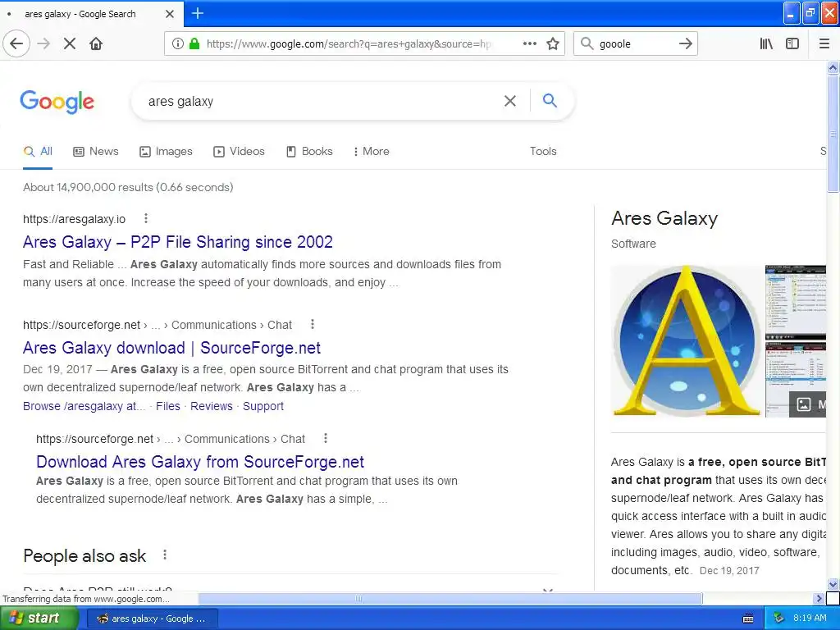Click the browser address bar URL

coord(348,44)
